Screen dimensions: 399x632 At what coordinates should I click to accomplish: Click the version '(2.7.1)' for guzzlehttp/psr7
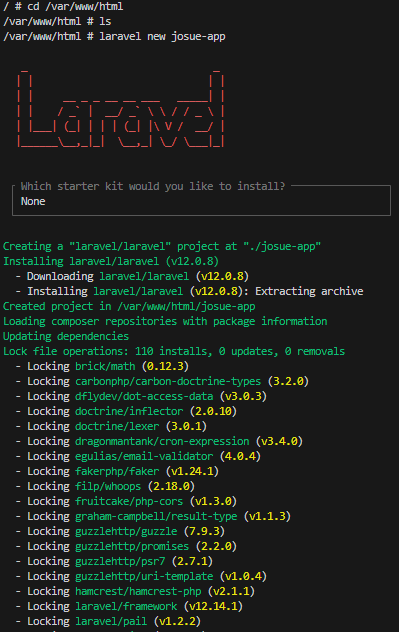[x=192, y=561]
